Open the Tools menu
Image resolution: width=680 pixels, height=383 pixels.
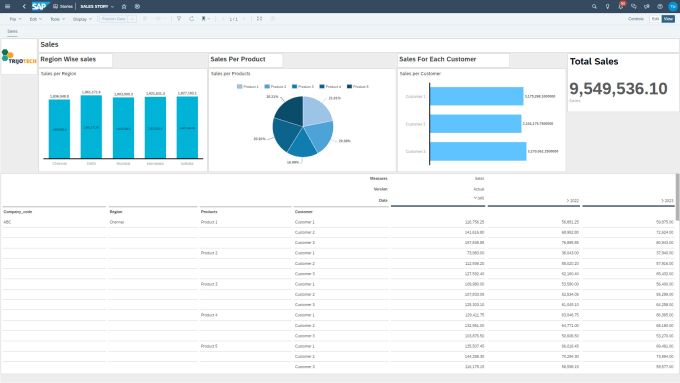click(57, 19)
